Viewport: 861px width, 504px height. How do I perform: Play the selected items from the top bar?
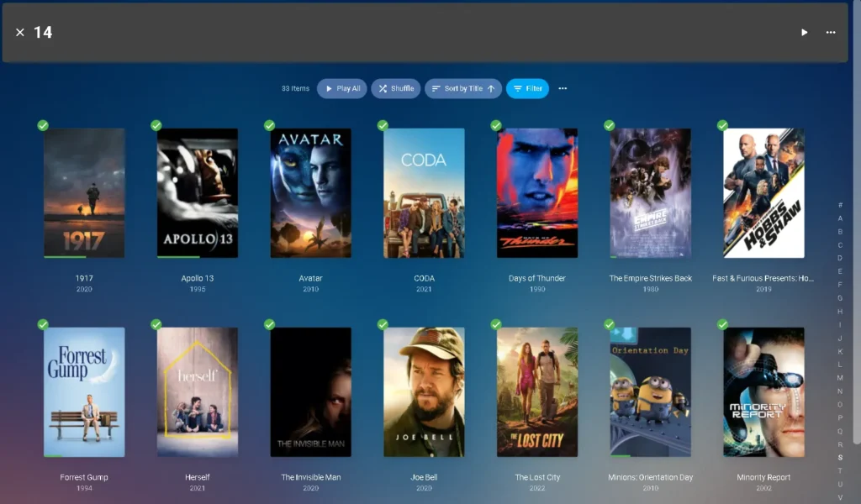click(x=804, y=33)
